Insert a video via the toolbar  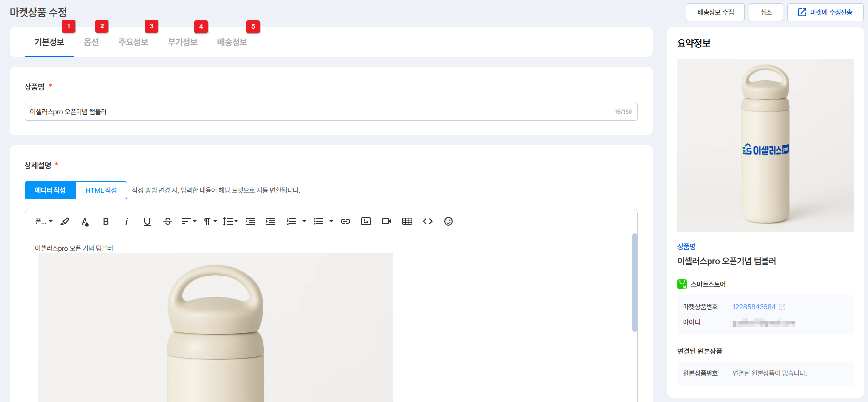point(387,221)
